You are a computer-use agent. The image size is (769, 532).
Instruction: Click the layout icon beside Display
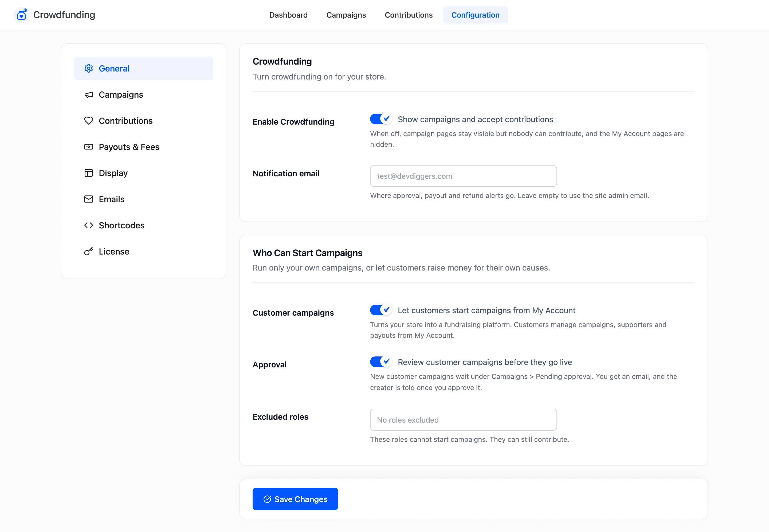(88, 173)
